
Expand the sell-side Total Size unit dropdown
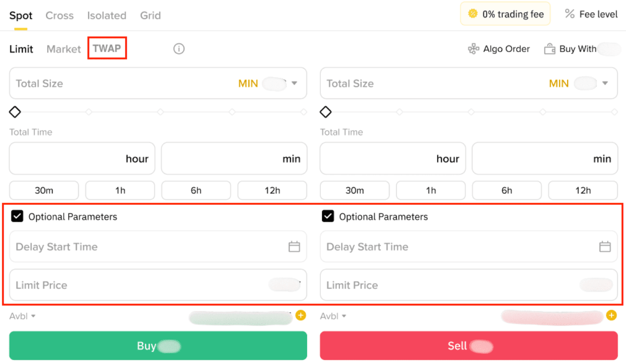[605, 83]
